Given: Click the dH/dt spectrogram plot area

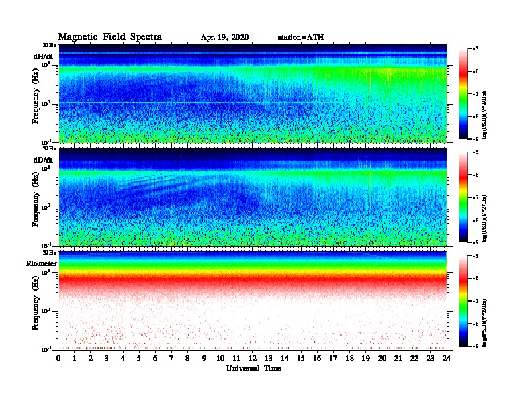Looking at the screenshot, I should pos(253,93).
